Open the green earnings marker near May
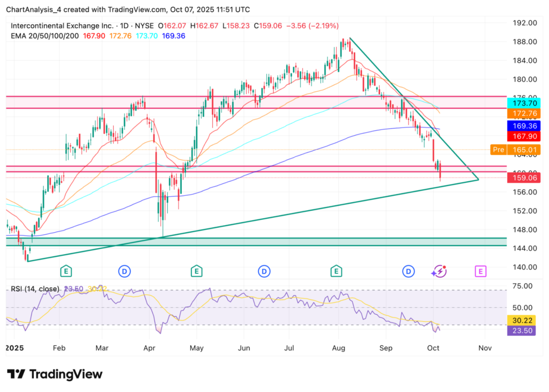The image size is (549, 392). [196, 271]
